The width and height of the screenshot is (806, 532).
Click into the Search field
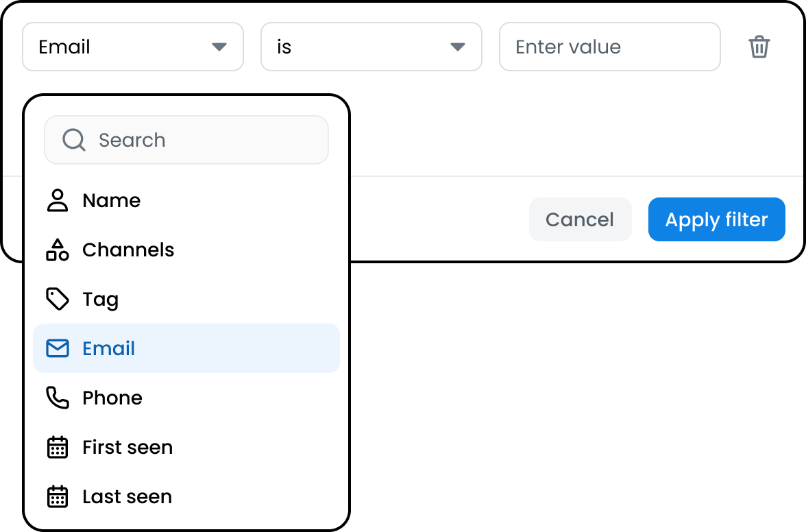coord(186,140)
